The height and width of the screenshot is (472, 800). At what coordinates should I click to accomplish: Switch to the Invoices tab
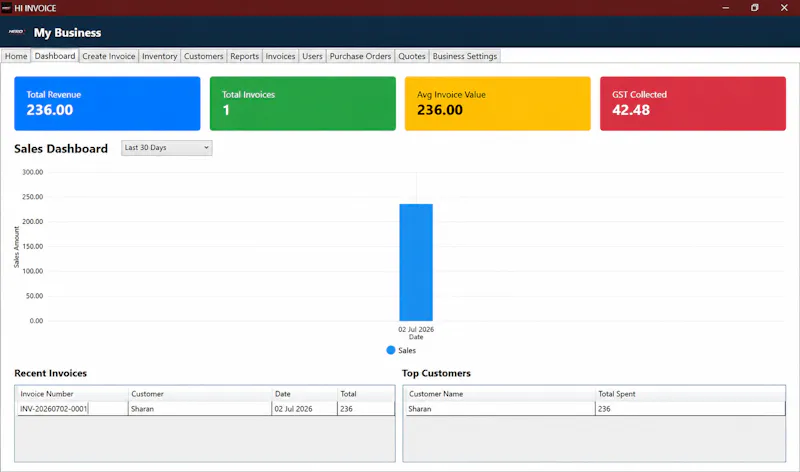[x=280, y=56]
